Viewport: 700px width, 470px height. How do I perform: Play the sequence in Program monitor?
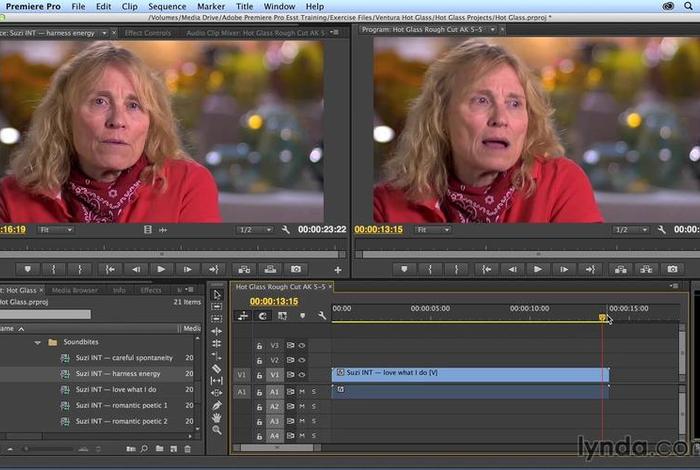click(538, 269)
